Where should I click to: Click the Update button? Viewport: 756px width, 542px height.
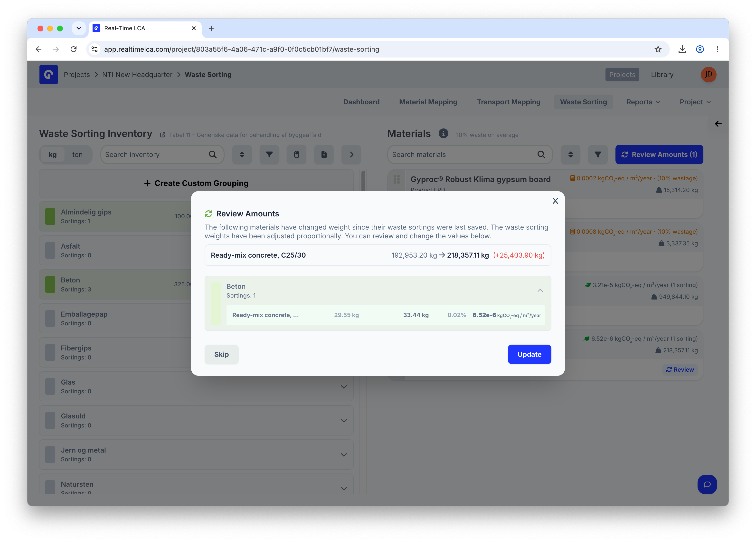pos(529,354)
